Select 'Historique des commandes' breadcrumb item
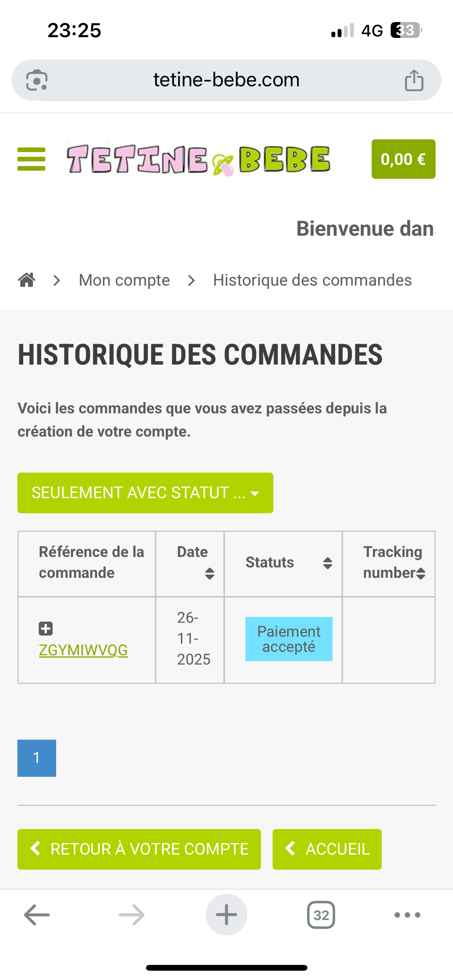This screenshot has height=980, width=453. point(312,280)
